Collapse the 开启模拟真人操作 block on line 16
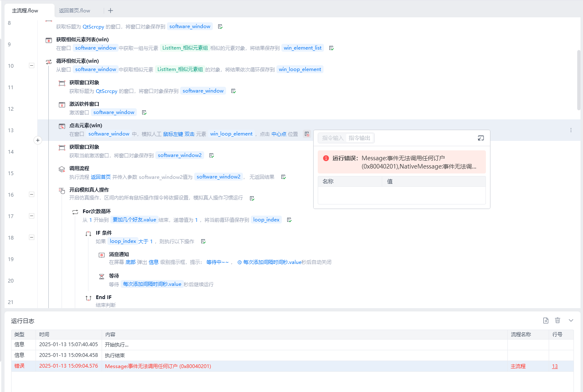This screenshot has width=583, height=392. click(x=31, y=194)
